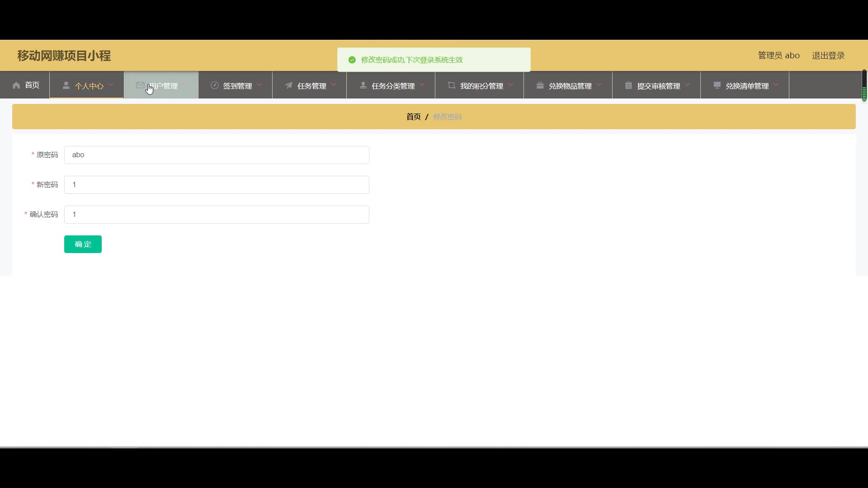
Task: Focus the 新密码 input field
Action: pos(217,185)
